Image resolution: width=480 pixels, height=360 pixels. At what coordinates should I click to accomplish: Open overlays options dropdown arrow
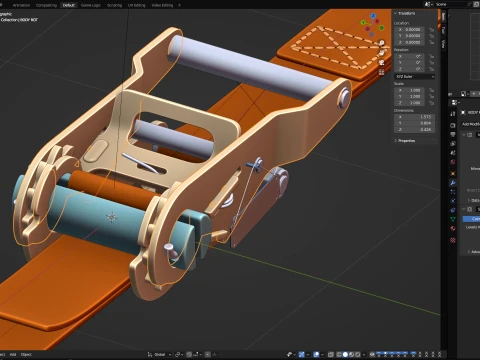click(322, 354)
